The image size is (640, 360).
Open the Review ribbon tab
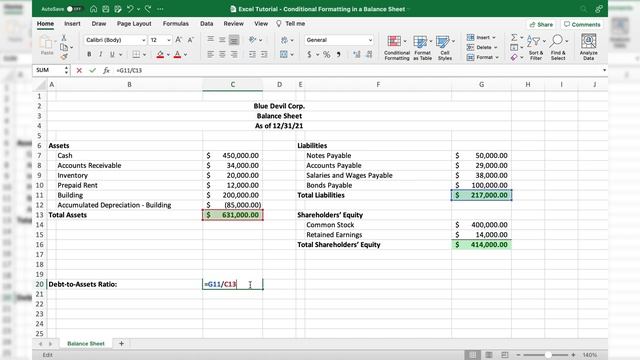[233, 24]
